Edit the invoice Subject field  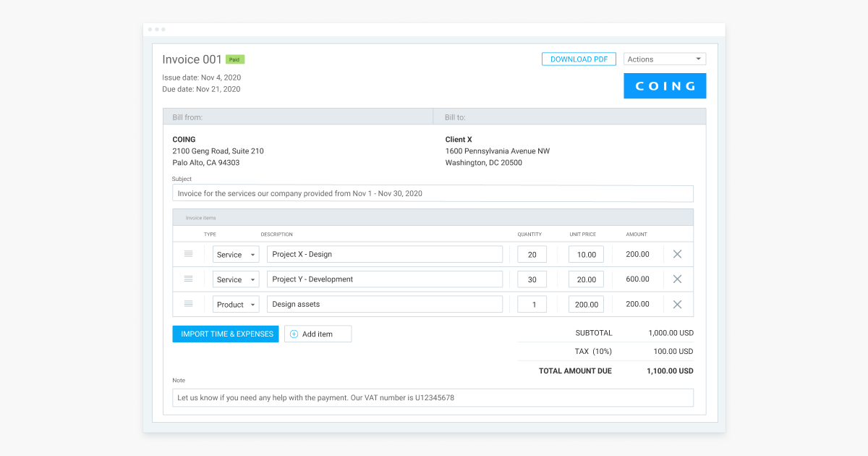[432, 193]
